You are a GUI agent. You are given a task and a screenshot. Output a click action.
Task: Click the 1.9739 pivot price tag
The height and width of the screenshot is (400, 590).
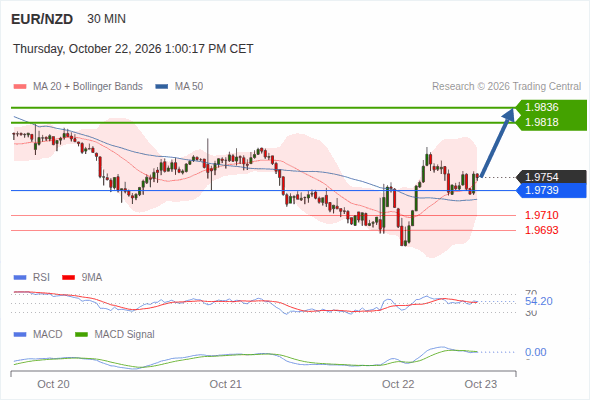tap(551, 190)
